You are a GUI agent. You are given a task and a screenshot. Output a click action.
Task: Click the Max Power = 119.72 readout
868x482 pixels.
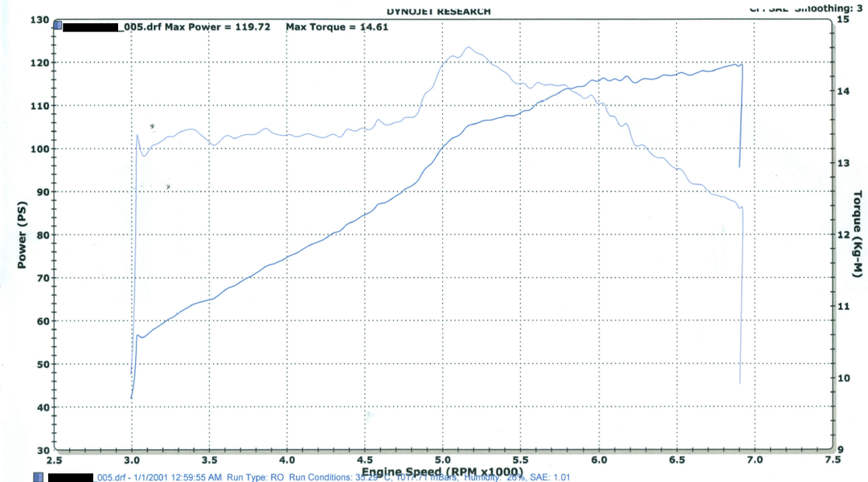click(223, 27)
